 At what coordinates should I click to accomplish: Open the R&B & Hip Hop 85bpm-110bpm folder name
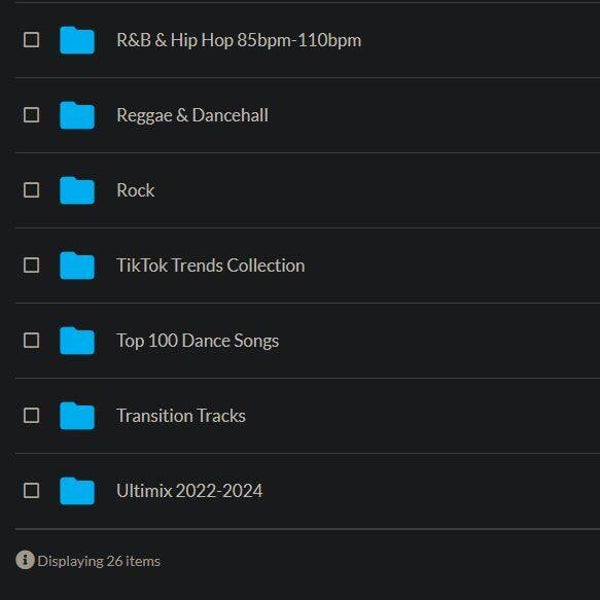tap(238, 40)
